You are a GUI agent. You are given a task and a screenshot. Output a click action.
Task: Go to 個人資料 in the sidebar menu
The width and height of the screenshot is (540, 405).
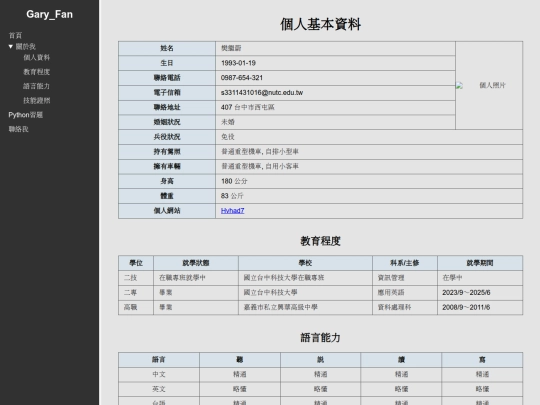click(x=37, y=58)
